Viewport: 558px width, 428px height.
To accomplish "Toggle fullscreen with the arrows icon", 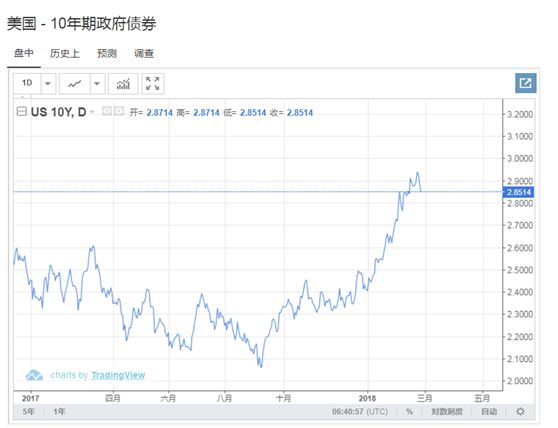I will pos(153,84).
